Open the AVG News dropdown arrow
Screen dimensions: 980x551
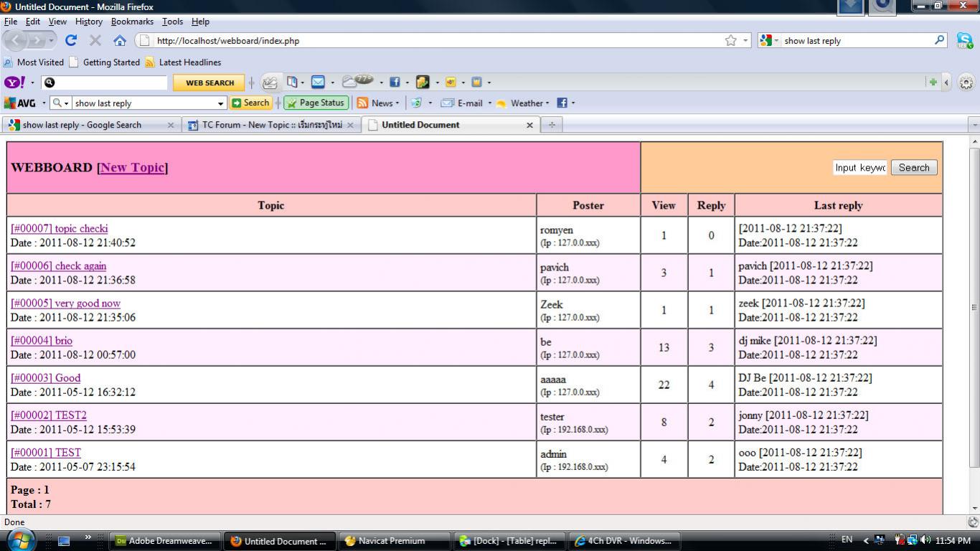pos(397,103)
